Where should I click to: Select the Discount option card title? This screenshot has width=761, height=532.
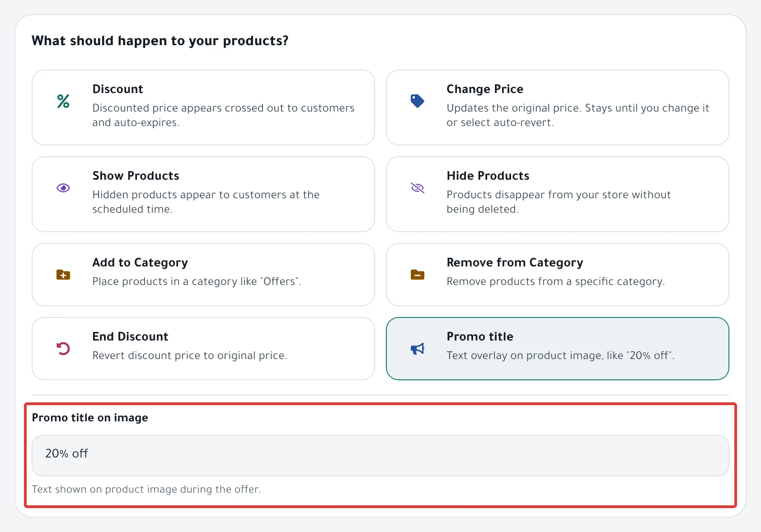tap(117, 89)
